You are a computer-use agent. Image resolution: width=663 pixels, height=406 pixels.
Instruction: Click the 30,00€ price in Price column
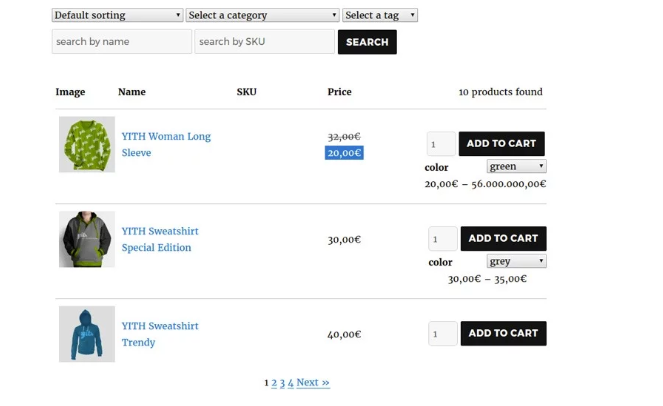tap(344, 239)
